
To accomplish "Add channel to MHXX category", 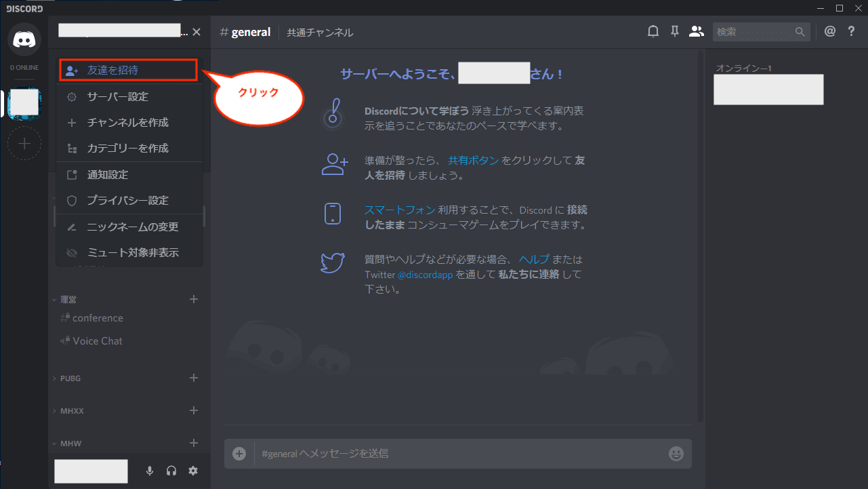I will tap(194, 410).
